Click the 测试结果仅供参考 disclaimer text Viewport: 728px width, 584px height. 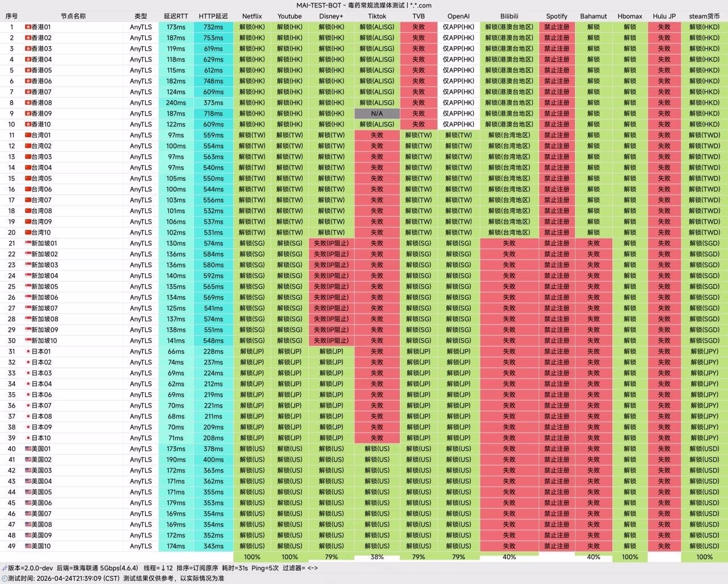coord(148,578)
